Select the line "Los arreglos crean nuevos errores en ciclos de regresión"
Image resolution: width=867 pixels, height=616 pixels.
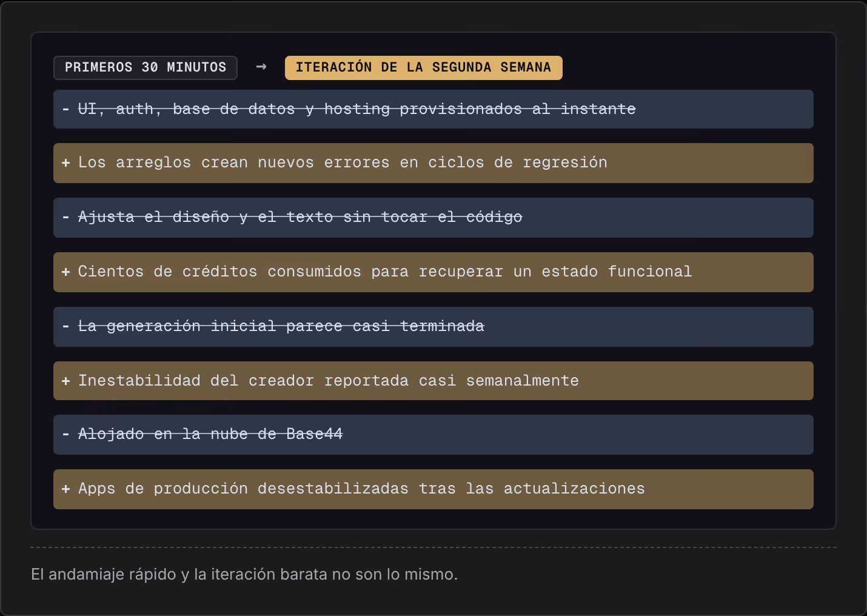tap(433, 163)
